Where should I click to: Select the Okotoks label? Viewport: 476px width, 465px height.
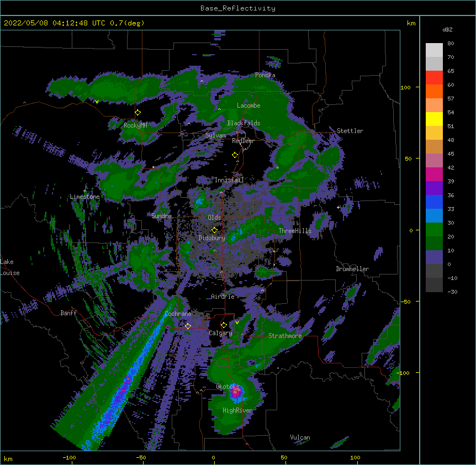(228, 387)
